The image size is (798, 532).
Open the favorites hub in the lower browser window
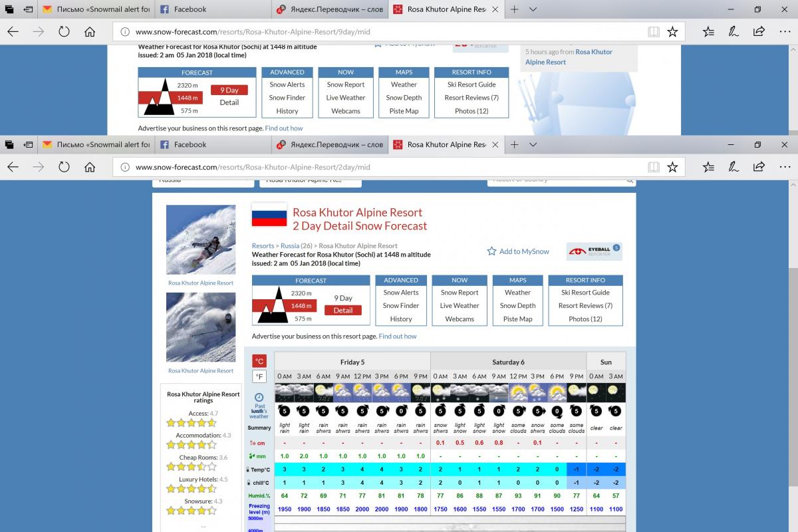708,166
